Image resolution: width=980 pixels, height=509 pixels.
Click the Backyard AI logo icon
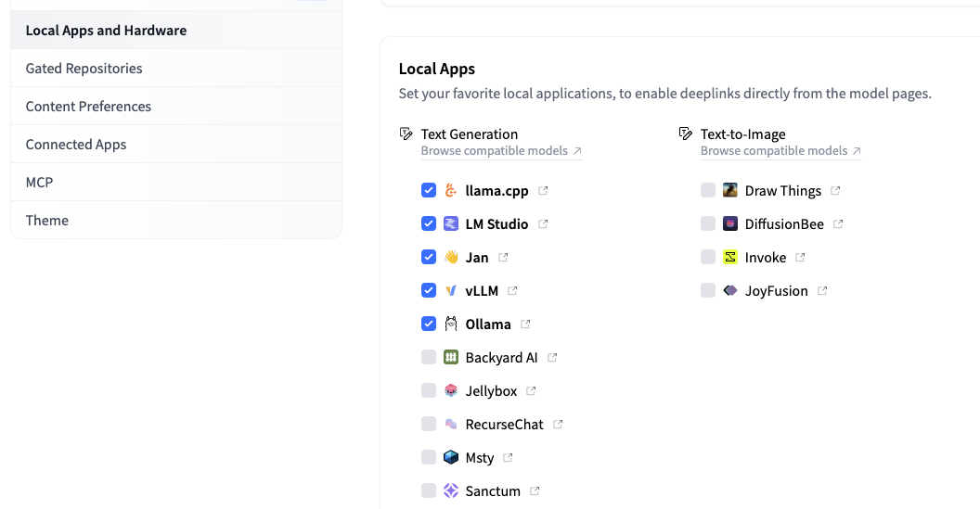(x=451, y=358)
